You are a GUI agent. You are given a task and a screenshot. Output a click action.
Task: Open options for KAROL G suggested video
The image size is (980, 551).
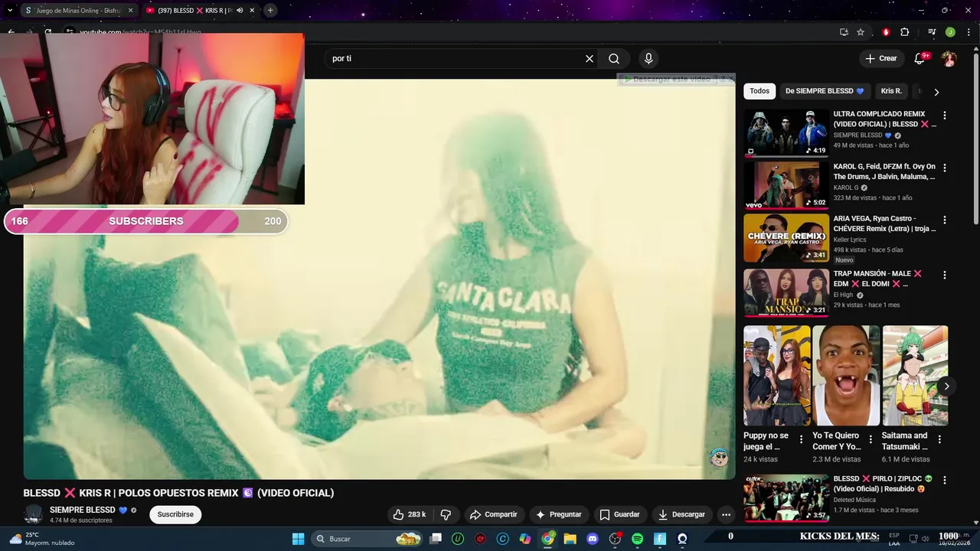[x=944, y=168]
